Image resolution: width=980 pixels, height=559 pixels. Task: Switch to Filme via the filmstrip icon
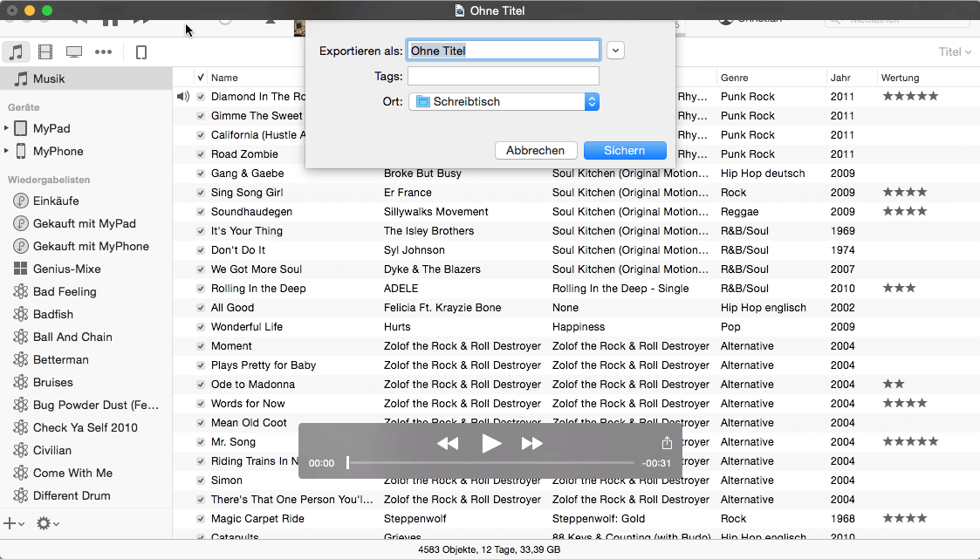[45, 51]
